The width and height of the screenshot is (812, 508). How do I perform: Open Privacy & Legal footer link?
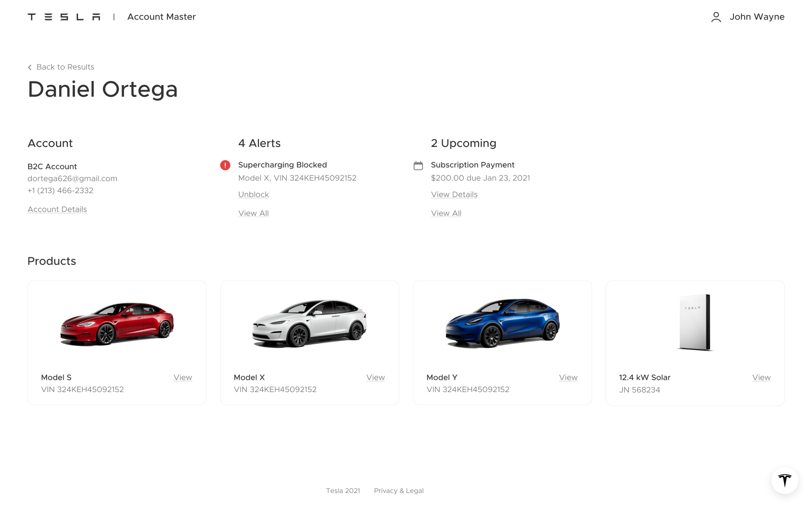click(399, 491)
